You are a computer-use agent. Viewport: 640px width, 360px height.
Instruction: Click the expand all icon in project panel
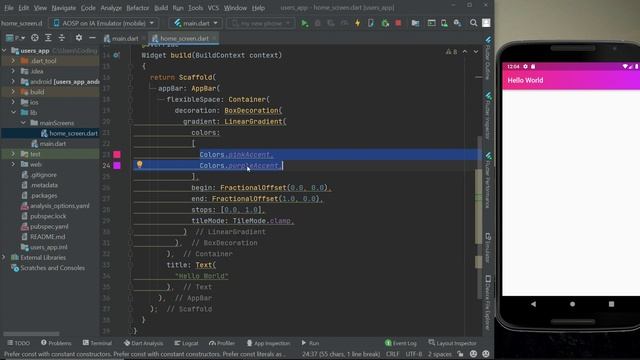(x=48, y=38)
